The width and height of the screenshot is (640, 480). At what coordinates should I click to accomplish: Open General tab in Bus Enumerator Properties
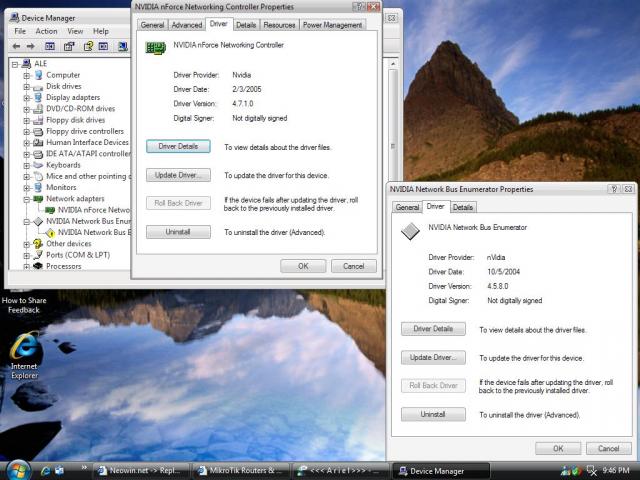coord(407,207)
